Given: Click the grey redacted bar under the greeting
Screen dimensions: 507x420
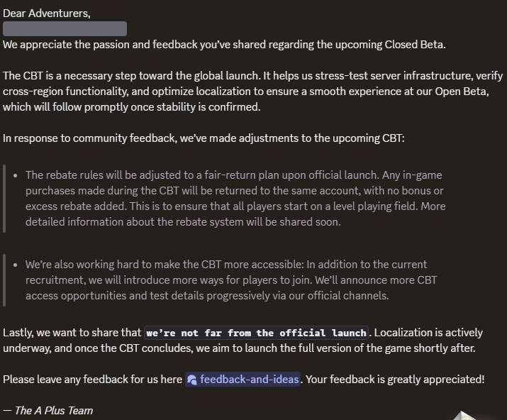Looking at the screenshot, I should [65, 29].
